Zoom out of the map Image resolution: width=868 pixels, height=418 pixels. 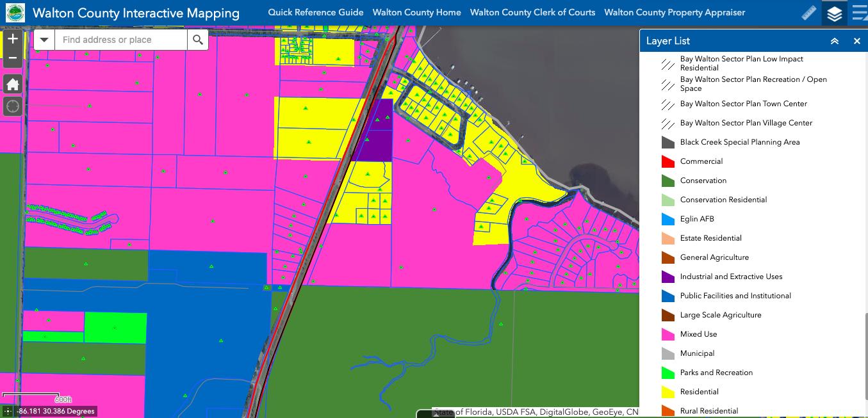point(12,58)
